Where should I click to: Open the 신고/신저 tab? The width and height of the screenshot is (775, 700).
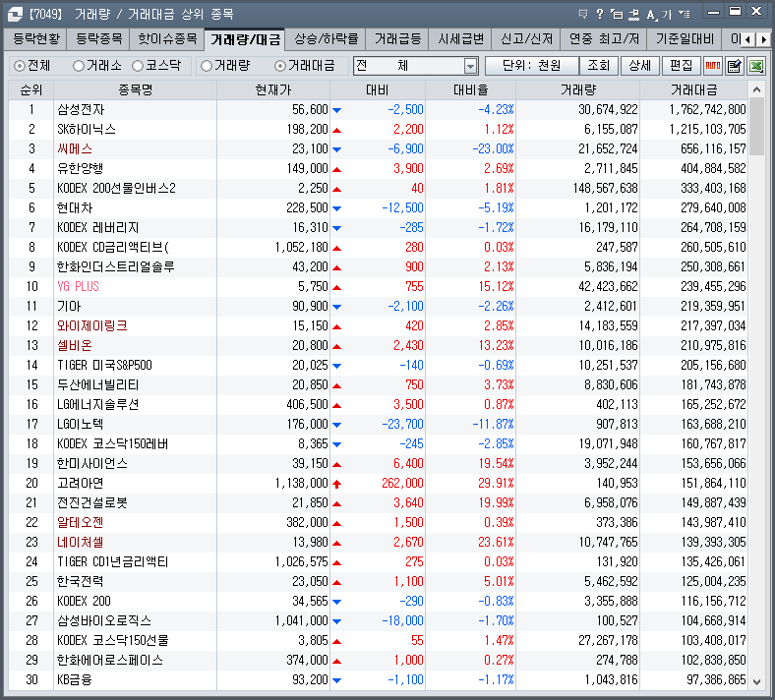point(526,38)
